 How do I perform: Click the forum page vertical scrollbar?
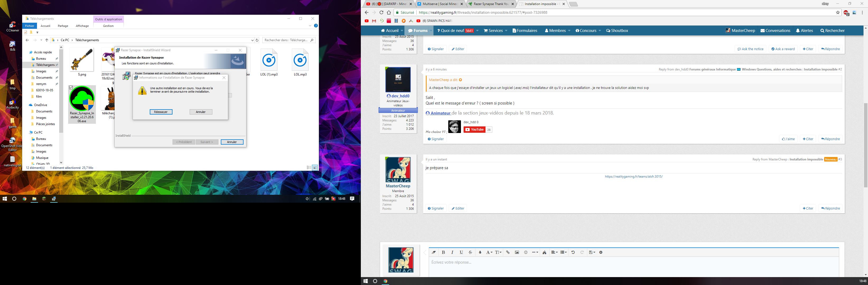click(x=865, y=145)
